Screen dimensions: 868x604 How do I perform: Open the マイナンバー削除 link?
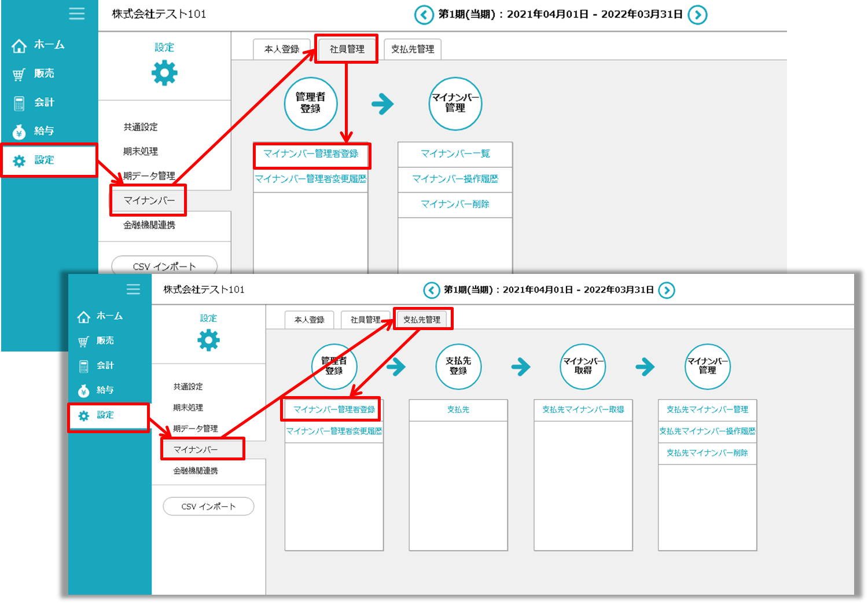tap(455, 204)
